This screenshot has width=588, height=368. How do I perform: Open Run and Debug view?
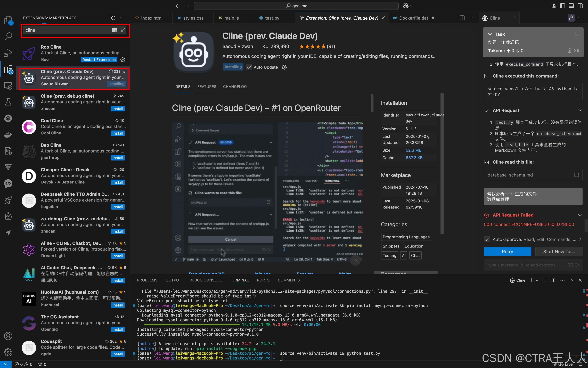point(8,53)
